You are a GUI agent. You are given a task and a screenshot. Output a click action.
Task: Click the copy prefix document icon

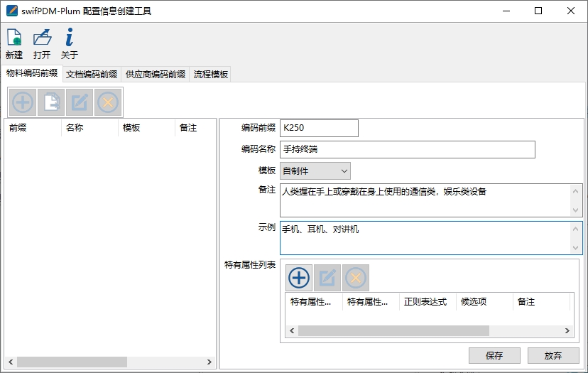[x=51, y=102]
